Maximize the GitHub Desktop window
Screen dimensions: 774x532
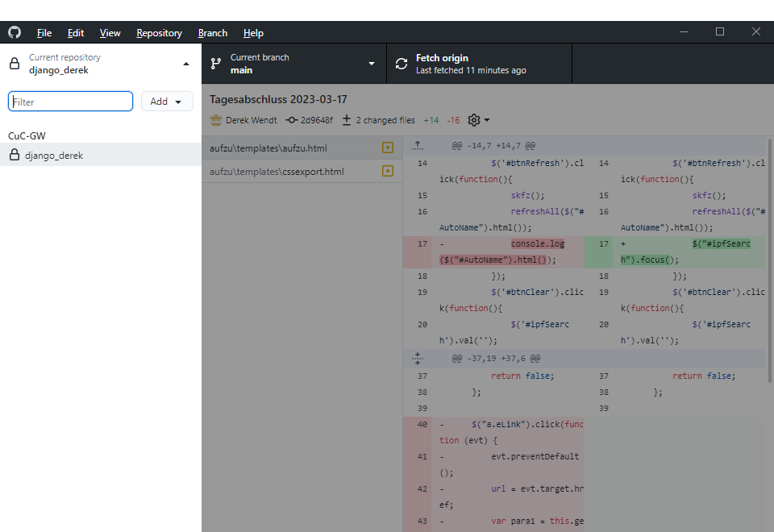[720, 31]
